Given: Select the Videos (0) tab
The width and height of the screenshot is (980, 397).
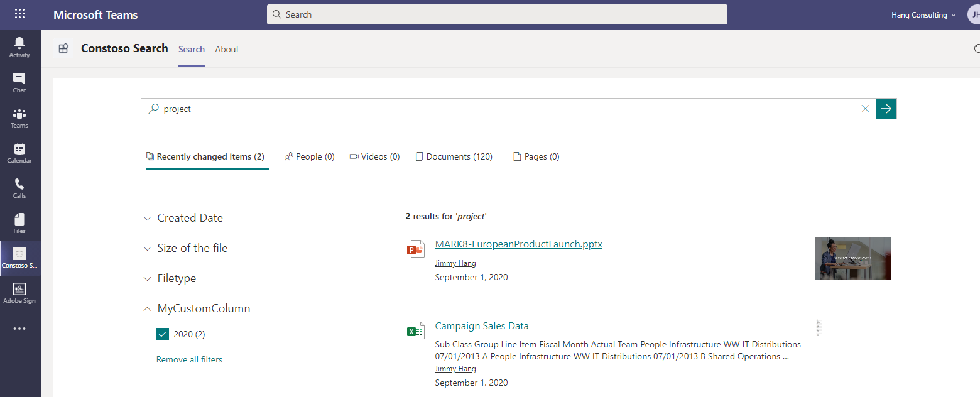Looking at the screenshot, I should [x=375, y=156].
